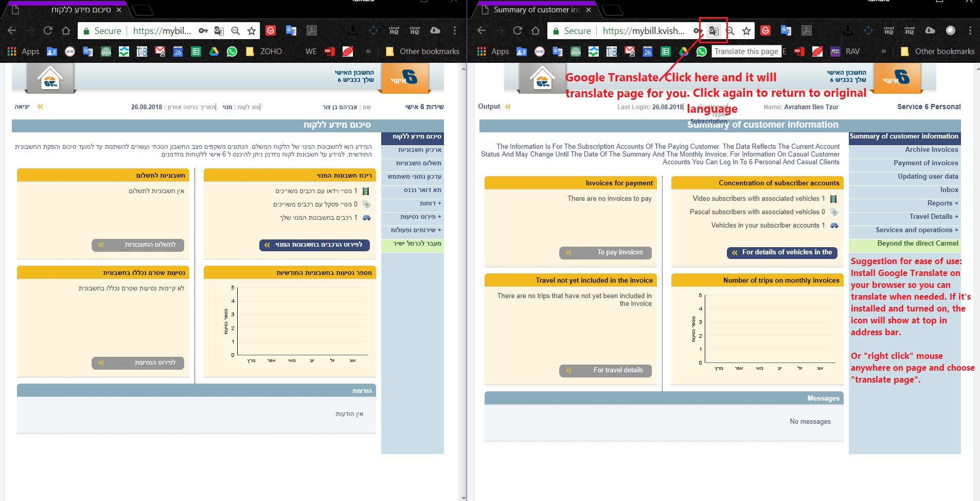980x501 pixels.
Task: Click the Hebrew 'לפירוט הנסיעות' gray button
Action: [x=138, y=363]
